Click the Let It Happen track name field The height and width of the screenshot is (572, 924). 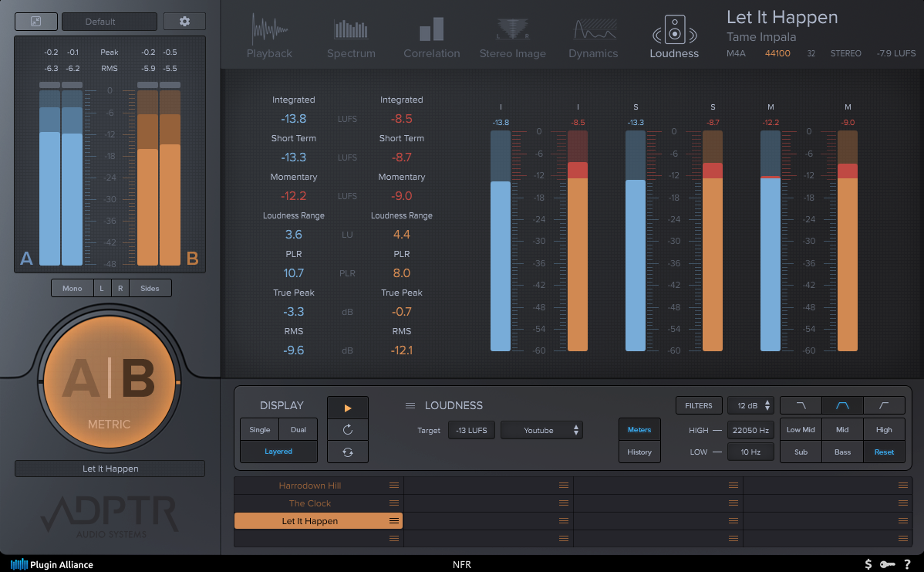110,469
